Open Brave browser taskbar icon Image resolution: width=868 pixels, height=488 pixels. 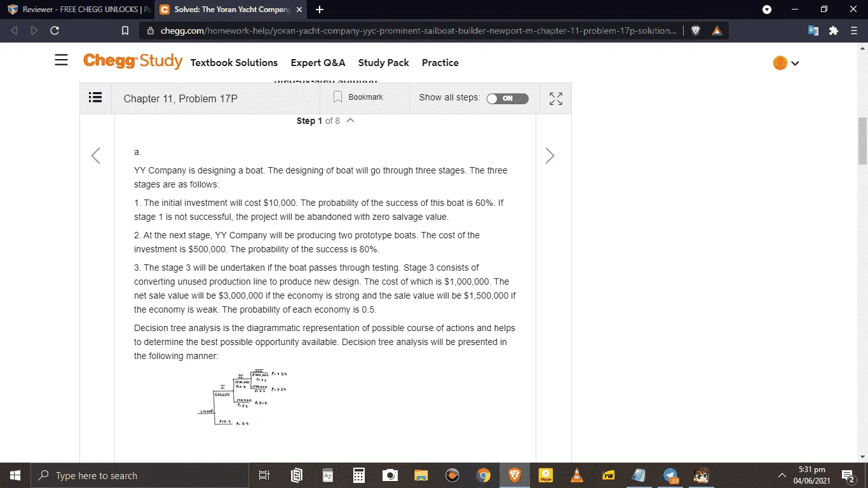click(x=515, y=475)
